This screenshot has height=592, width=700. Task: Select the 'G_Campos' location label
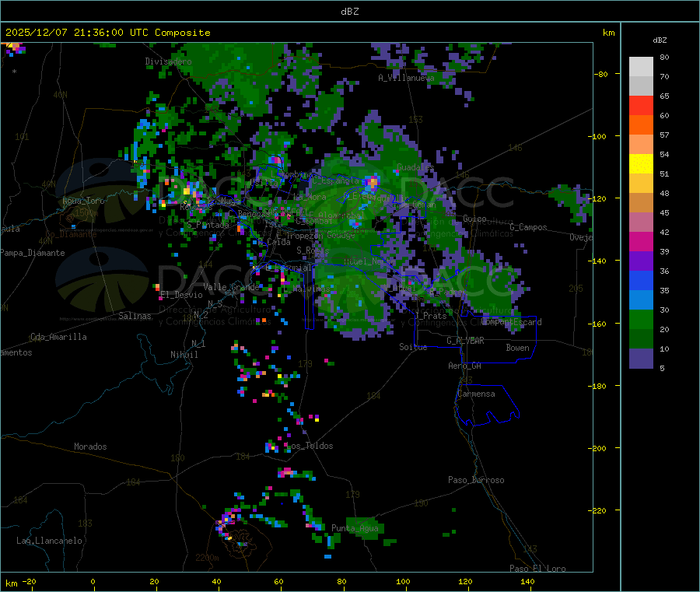click(x=528, y=227)
